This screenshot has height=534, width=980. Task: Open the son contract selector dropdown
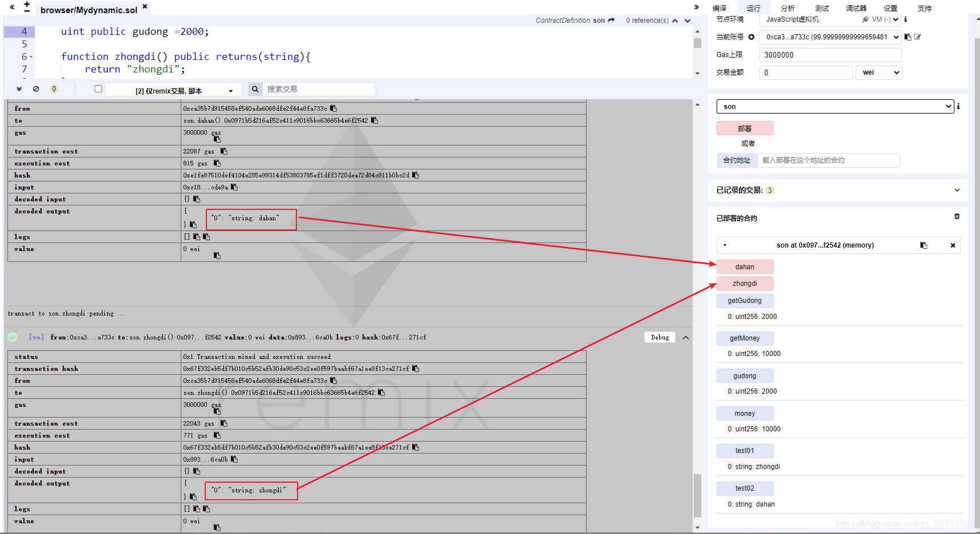835,106
